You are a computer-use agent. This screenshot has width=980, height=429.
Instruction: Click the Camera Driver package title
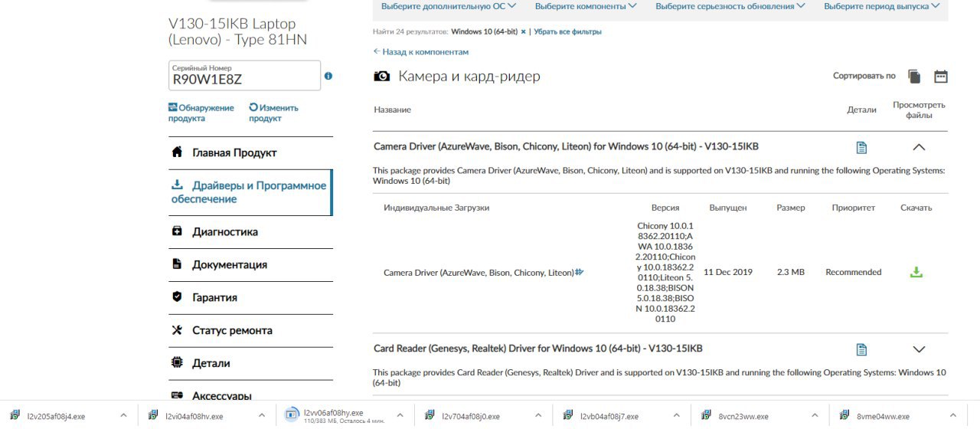click(x=566, y=146)
